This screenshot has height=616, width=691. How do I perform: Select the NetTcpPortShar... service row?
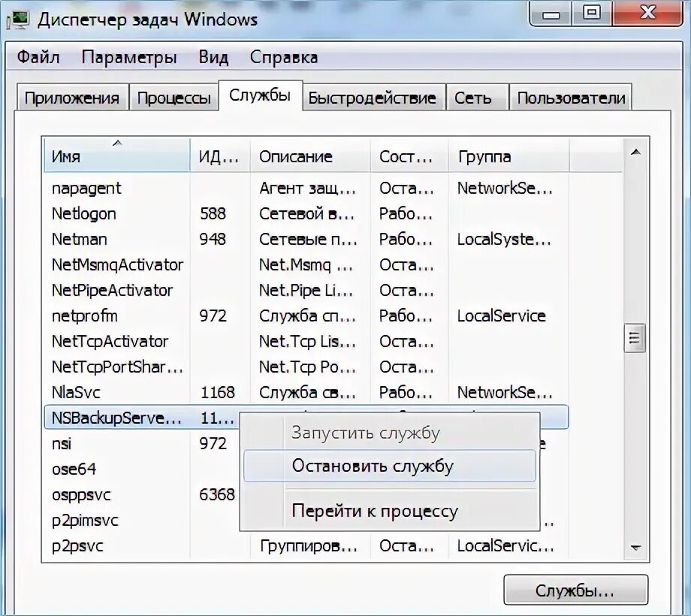coord(306,367)
